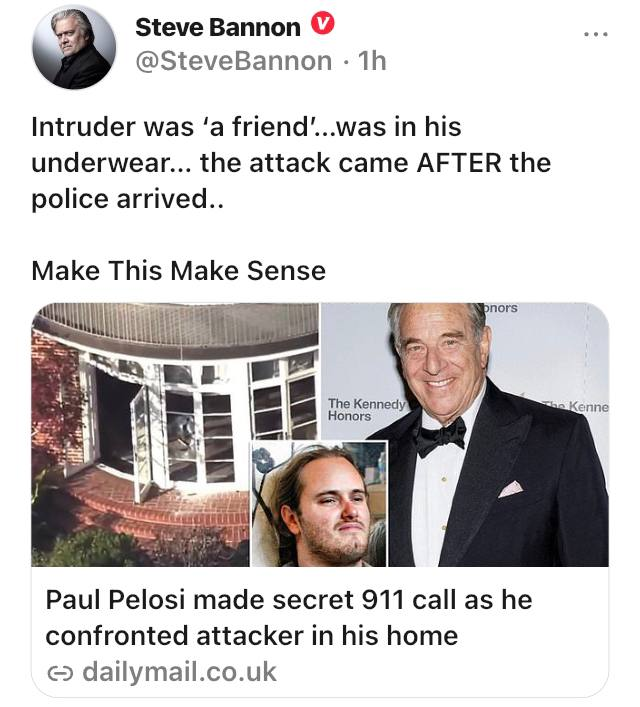Open the Paul Pelosi 911 call headline
The height and width of the screenshot is (707, 640).
tap(289, 600)
